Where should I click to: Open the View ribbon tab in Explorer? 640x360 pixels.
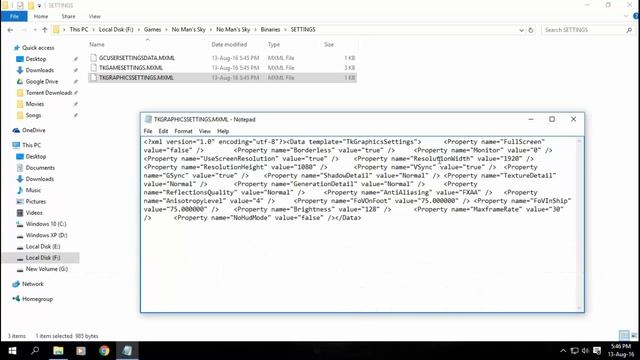click(94, 16)
